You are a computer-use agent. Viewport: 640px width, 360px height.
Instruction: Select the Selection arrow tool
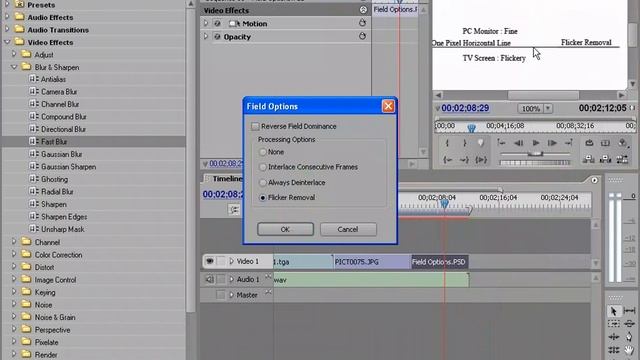(x=613, y=311)
